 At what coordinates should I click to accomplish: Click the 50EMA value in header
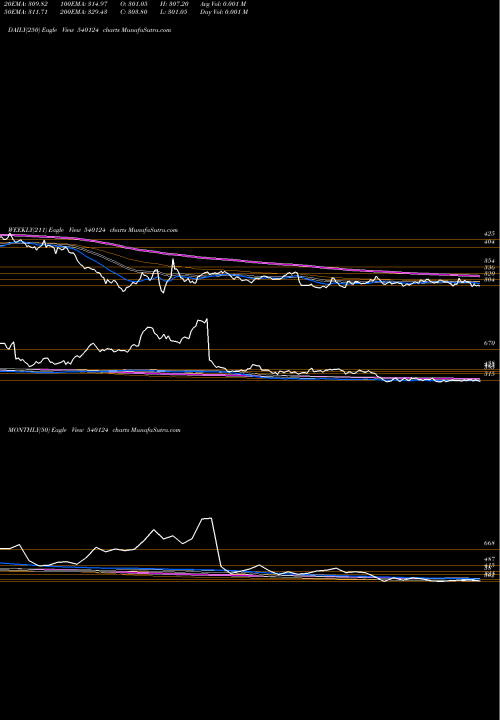[x=24, y=12]
